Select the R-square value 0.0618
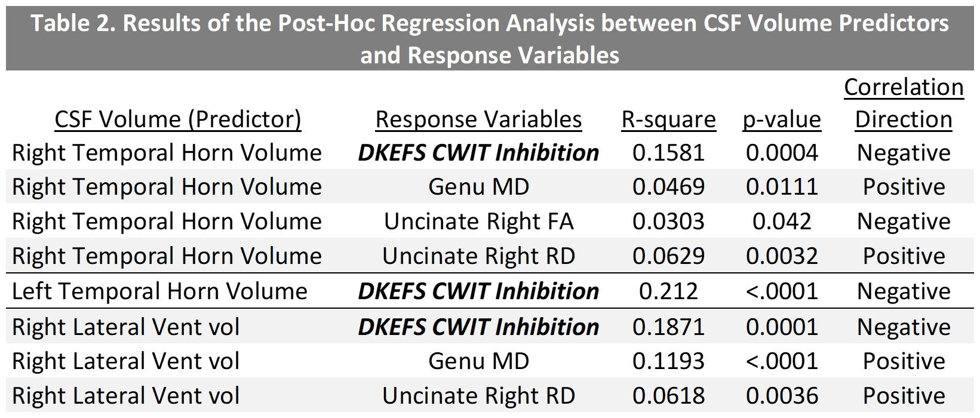 [x=668, y=396]
